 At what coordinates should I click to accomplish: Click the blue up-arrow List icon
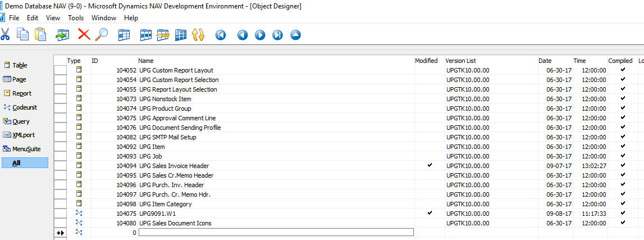(296, 35)
